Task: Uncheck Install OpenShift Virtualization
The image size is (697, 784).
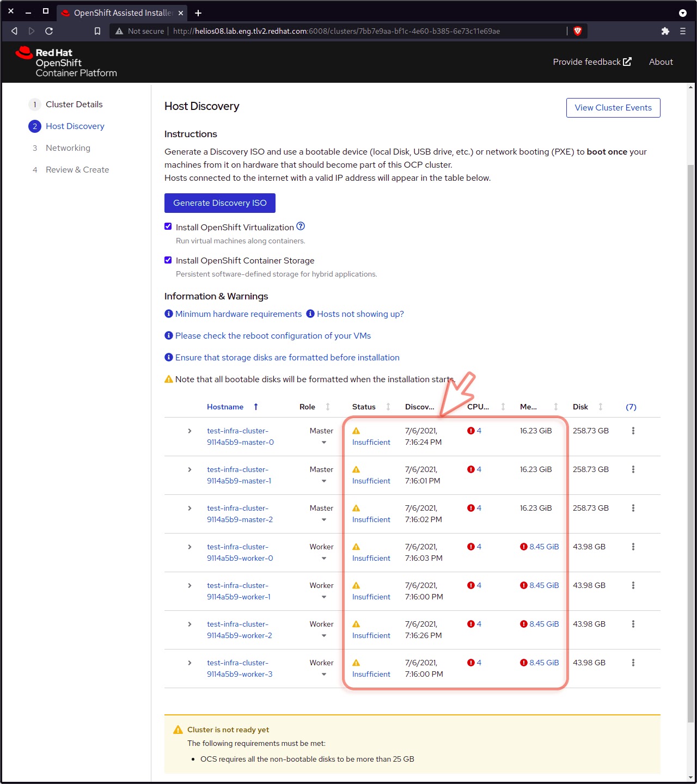Action: (x=168, y=226)
